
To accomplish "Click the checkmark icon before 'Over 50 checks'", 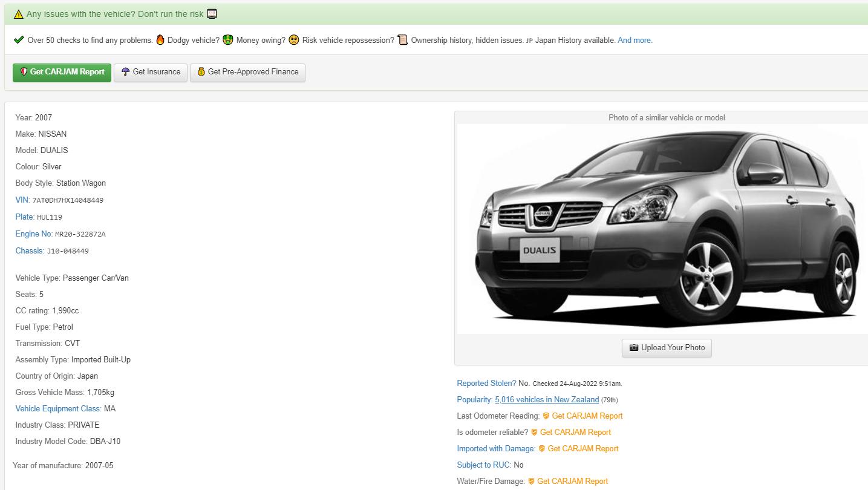I will point(19,40).
